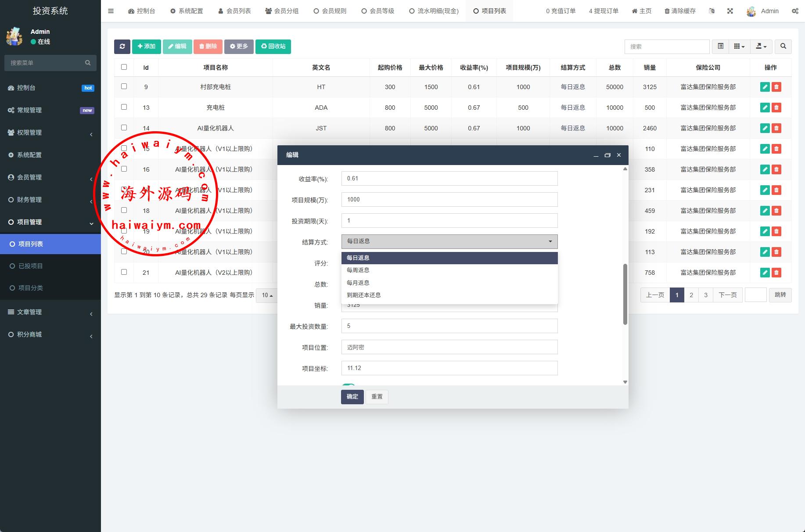Click the language switch icon in top bar

pos(712,11)
